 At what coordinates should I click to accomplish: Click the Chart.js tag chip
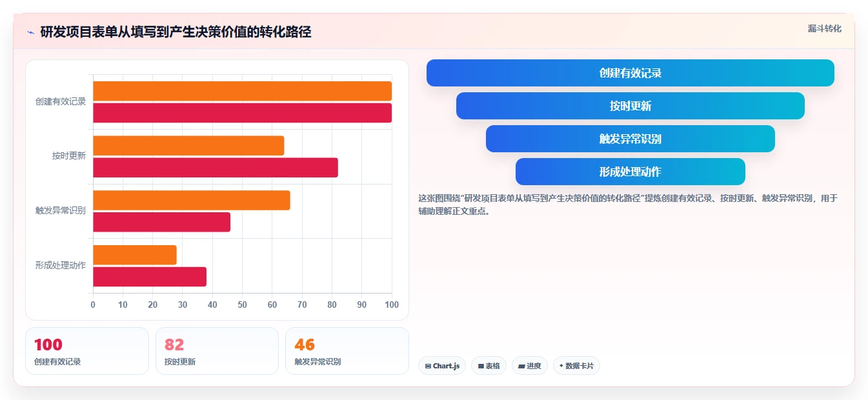[442, 366]
